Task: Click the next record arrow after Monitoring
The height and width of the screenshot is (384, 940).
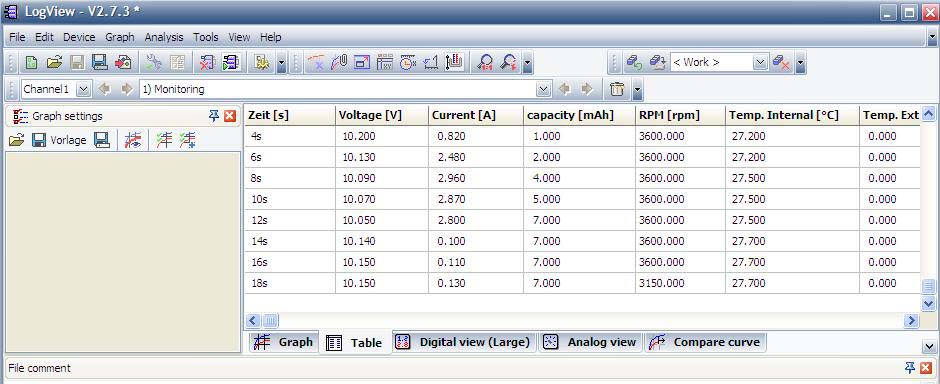Action: coord(587,89)
